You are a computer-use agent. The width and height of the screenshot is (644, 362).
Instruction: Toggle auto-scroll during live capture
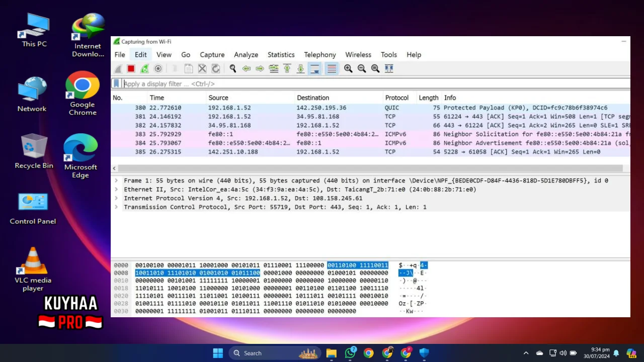pyautogui.click(x=315, y=69)
